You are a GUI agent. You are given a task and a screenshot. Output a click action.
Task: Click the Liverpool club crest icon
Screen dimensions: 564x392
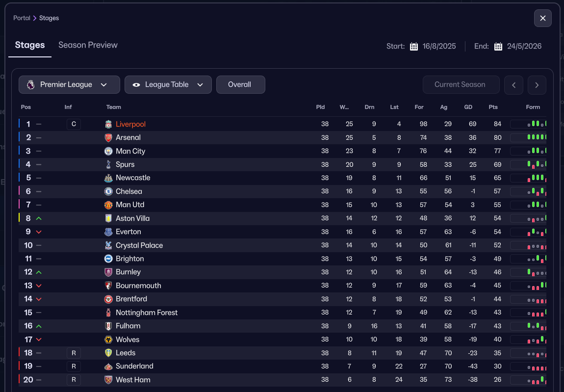[108, 124]
